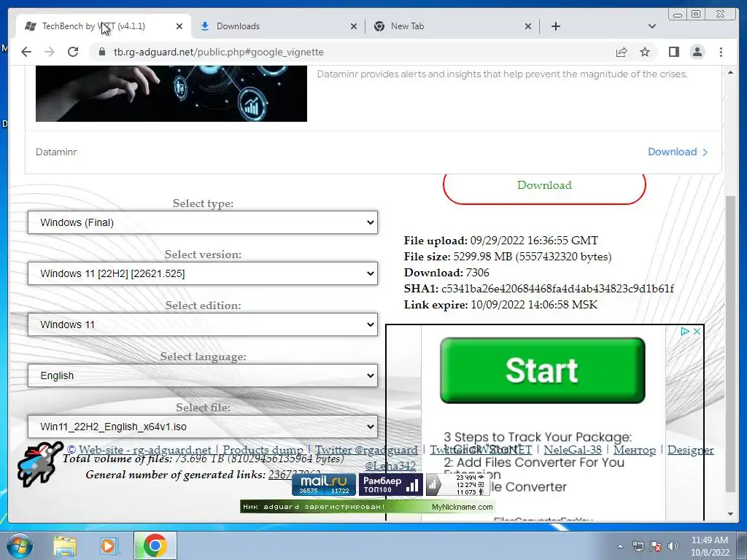Click the MyNickname.com banner

coord(368,507)
